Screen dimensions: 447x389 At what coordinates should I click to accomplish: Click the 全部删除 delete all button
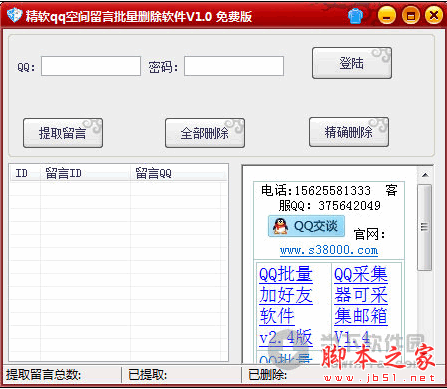205,133
